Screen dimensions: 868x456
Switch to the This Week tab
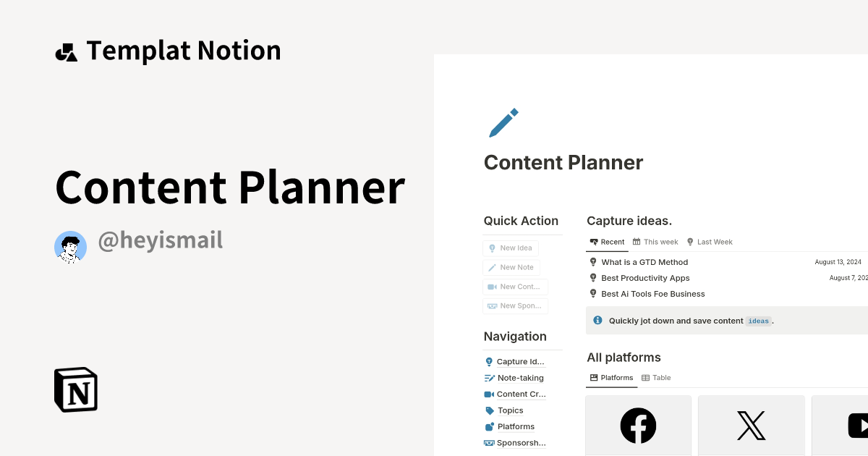(x=655, y=242)
